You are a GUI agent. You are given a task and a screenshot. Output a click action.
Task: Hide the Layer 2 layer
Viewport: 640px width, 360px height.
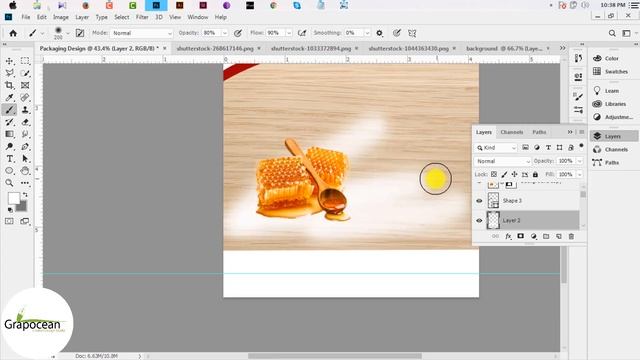479,220
